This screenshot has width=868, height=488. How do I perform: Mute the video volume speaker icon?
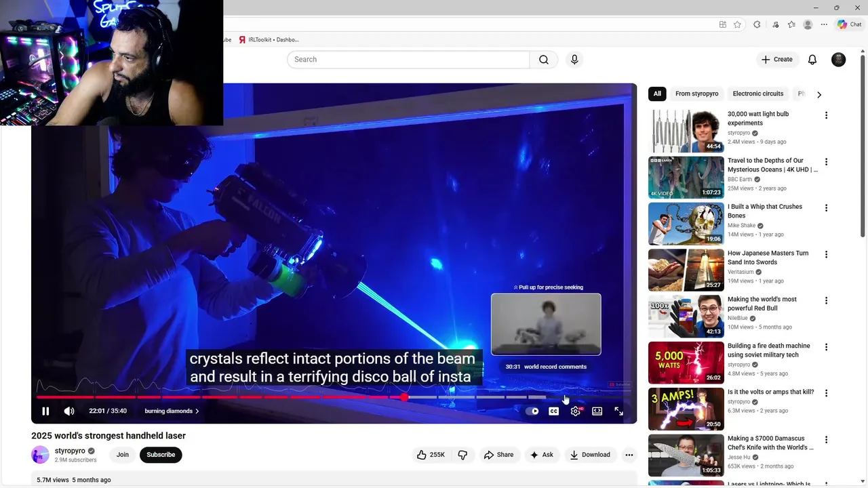pos(69,411)
